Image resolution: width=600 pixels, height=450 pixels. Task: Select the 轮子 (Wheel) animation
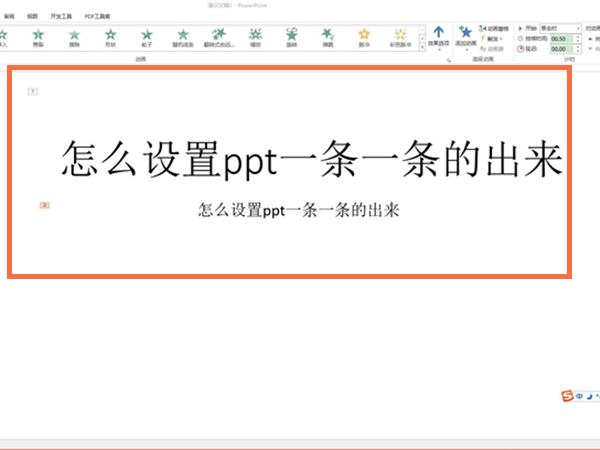(146, 37)
